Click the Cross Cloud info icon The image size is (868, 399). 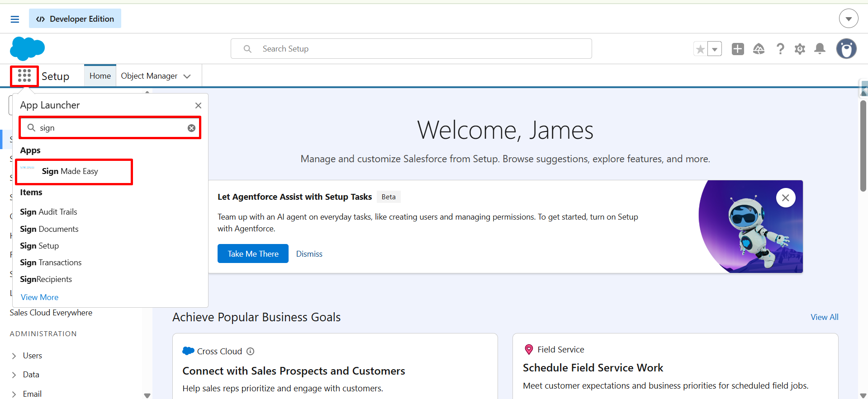(251, 352)
